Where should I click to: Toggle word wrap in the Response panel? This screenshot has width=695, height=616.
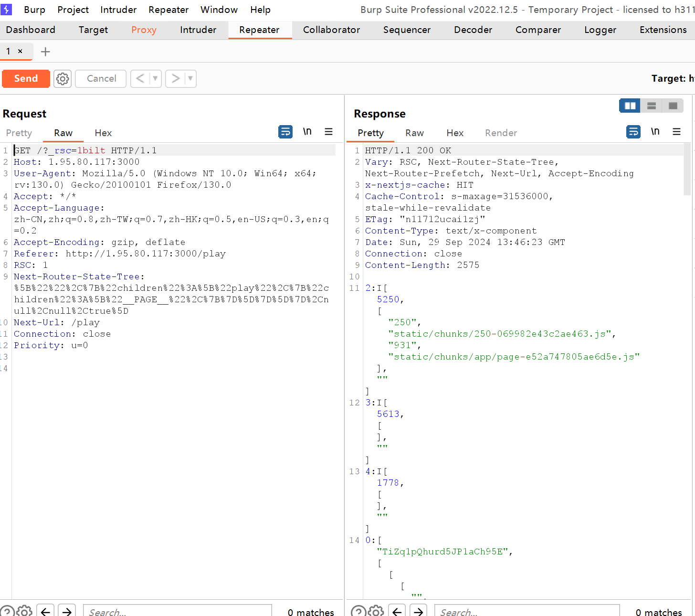633,132
